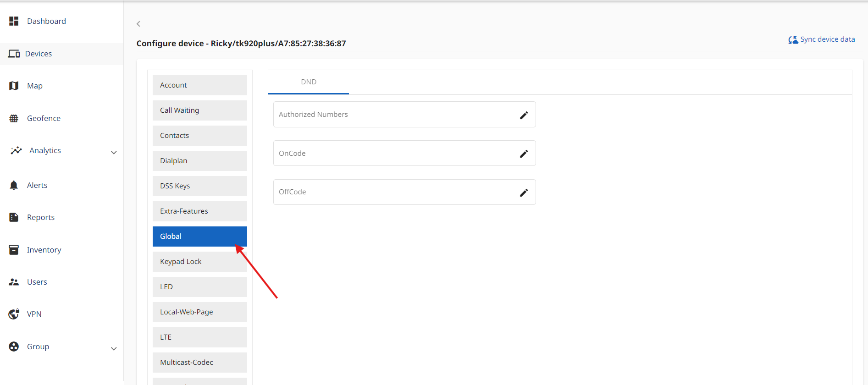Open the Call Waiting configuration section
Image resolution: width=868 pixels, height=385 pixels.
(x=199, y=110)
